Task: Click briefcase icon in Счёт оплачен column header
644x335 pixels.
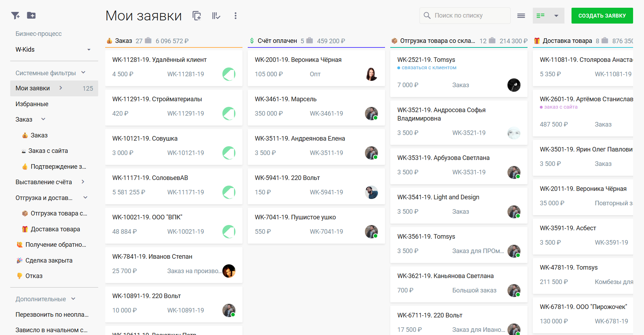Action: coord(310,40)
